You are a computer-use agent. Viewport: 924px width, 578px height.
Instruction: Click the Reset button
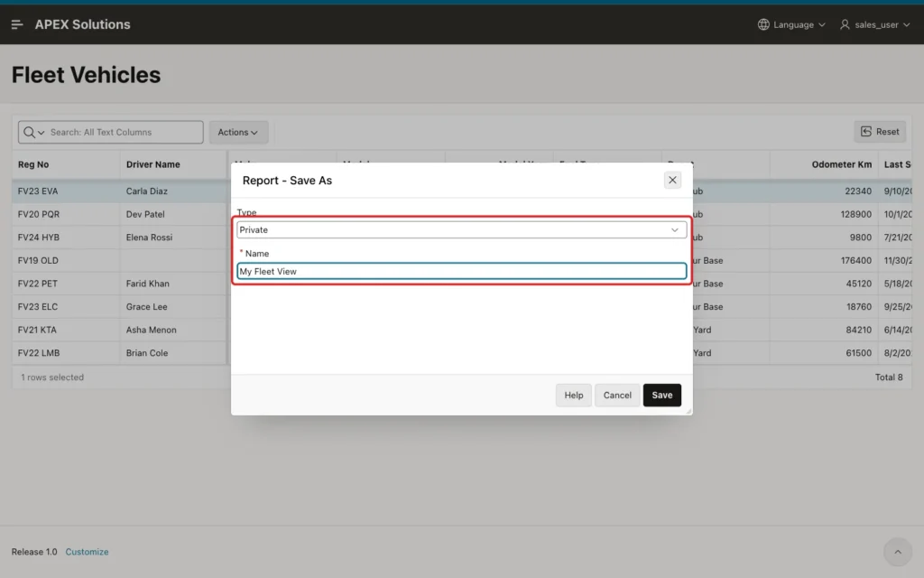pyautogui.click(x=880, y=132)
